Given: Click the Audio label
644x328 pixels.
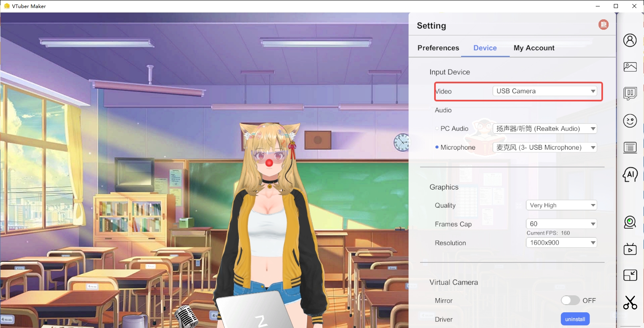Looking at the screenshot, I should [443, 110].
